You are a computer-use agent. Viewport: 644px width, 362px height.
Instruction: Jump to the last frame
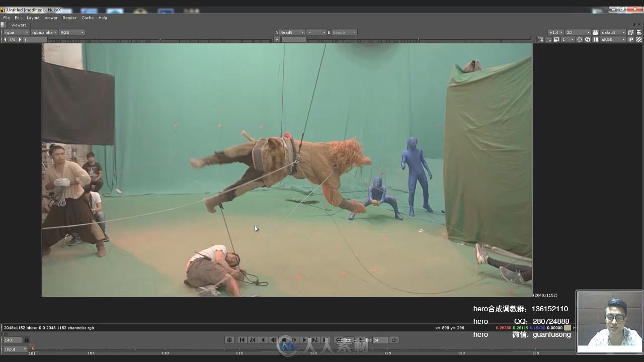coord(326,340)
